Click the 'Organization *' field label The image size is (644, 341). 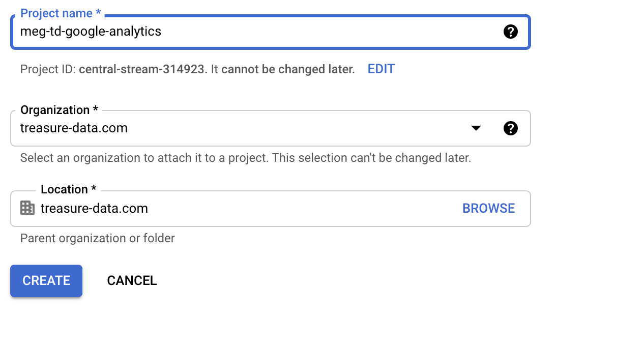coord(58,110)
